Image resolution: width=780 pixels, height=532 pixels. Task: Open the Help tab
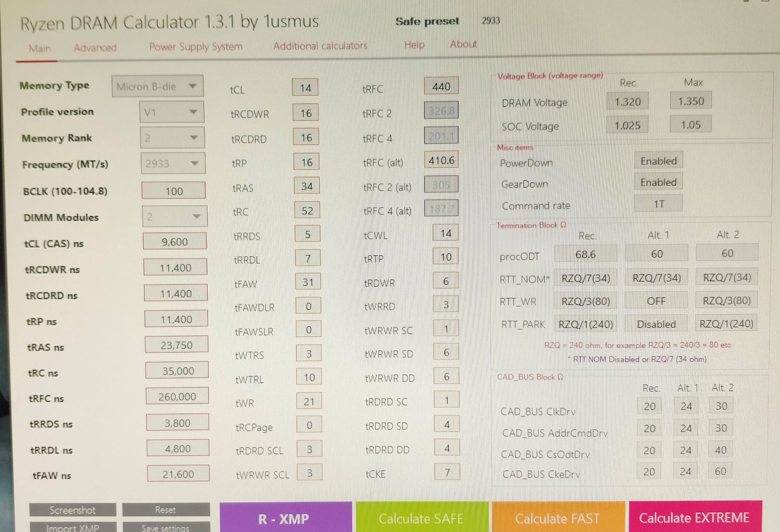pos(414,45)
